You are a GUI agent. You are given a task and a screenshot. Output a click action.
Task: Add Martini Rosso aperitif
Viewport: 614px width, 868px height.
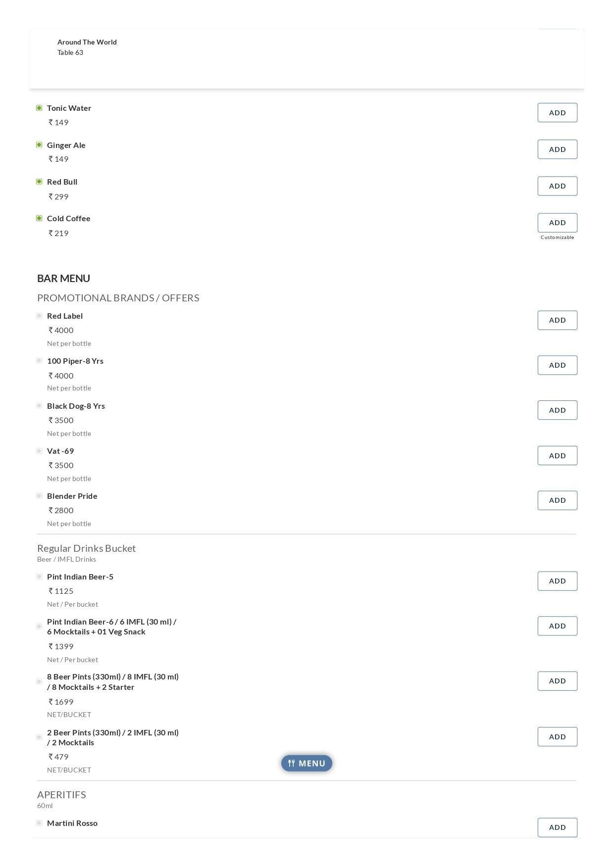(558, 827)
